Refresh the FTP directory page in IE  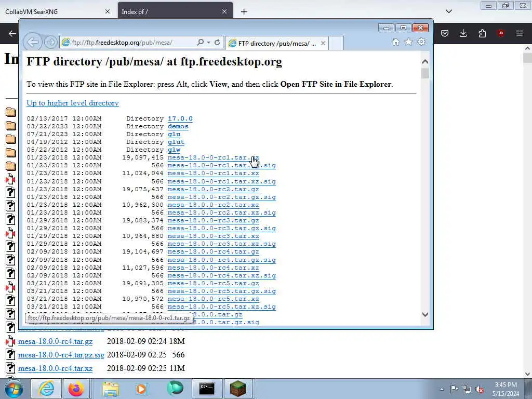pyautogui.click(x=217, y=43)
